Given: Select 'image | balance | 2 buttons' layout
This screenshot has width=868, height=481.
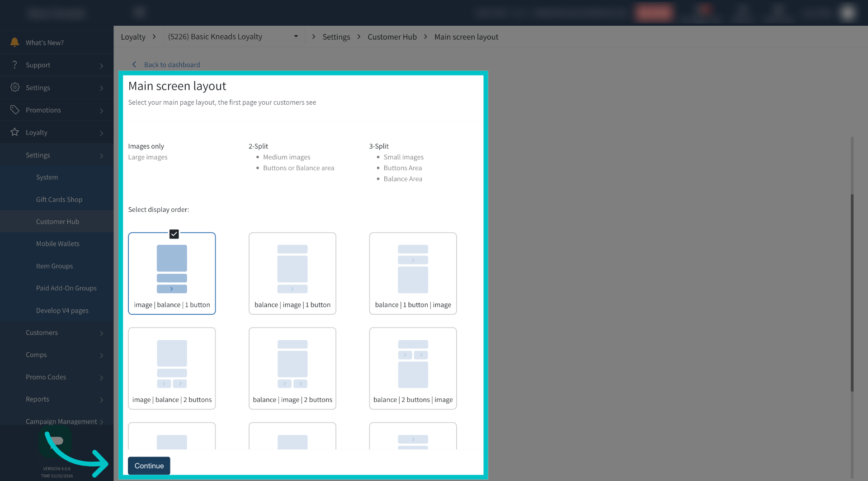Looking at the screenshot, I should pyautogui.click(x=172, y=368).
